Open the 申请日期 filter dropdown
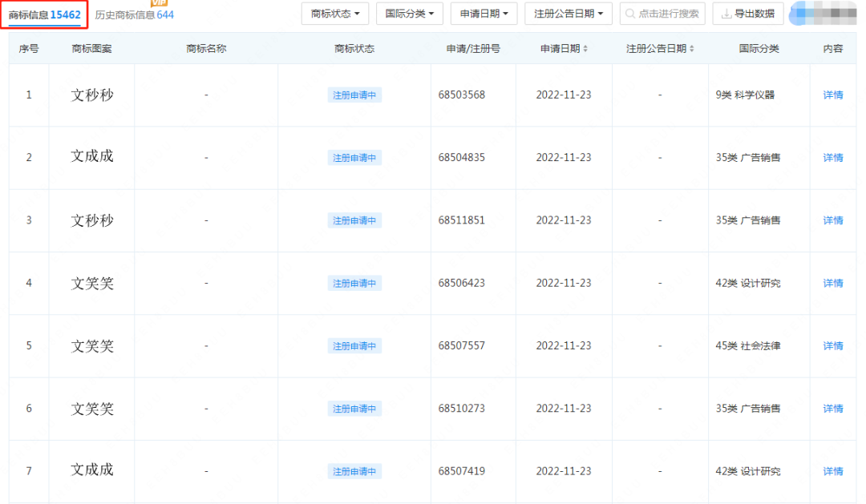Screen dimensions: 866x504 (484, 14)
